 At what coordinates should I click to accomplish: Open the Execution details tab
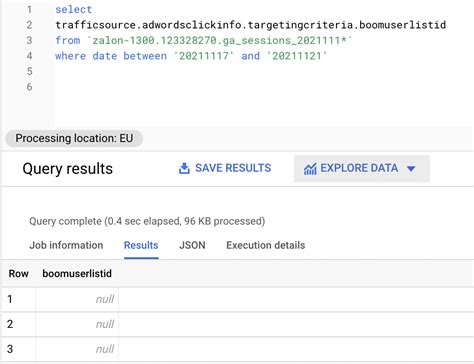point(266,245)
